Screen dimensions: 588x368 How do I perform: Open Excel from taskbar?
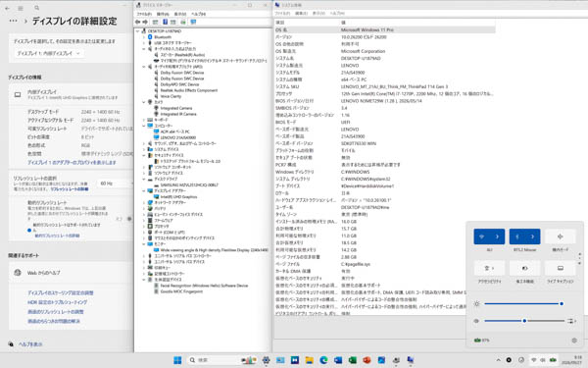pos(353,360)
